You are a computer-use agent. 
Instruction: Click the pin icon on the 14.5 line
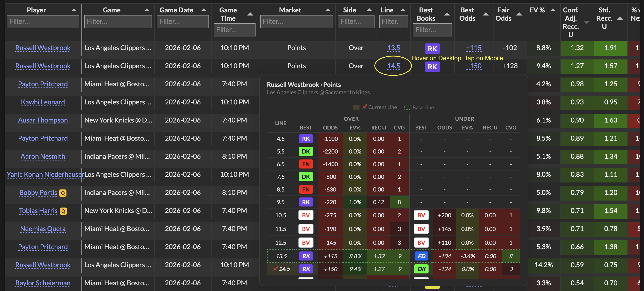[275, 269]
